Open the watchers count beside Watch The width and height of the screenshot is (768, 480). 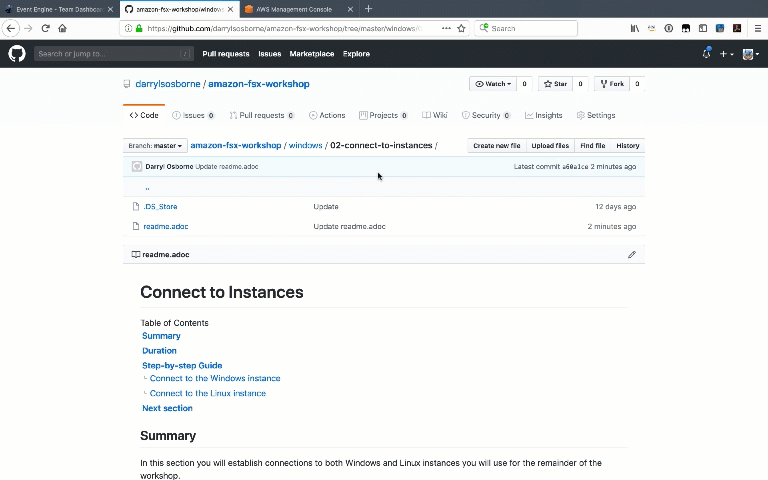524,84
